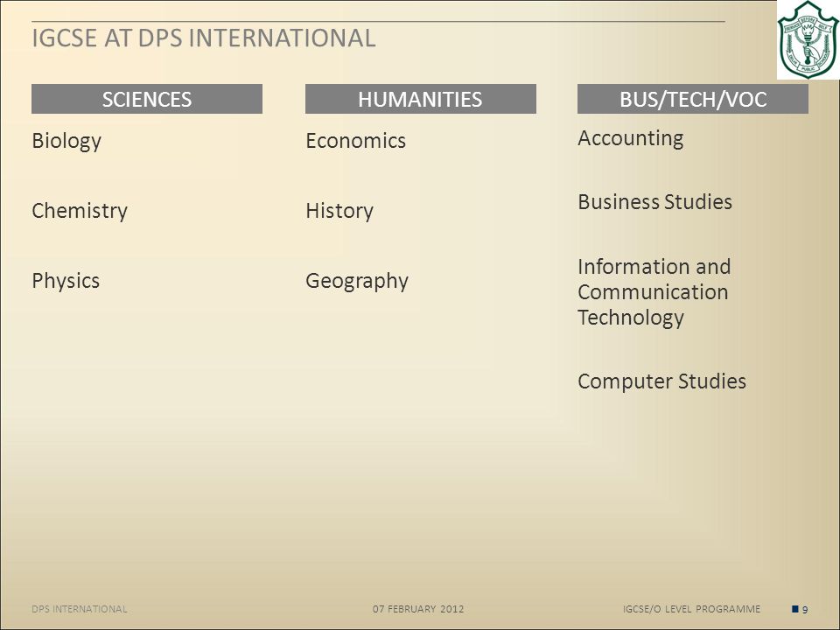Click the word 'Geography'
Viewport: 840px width, 630px height.
357,281
